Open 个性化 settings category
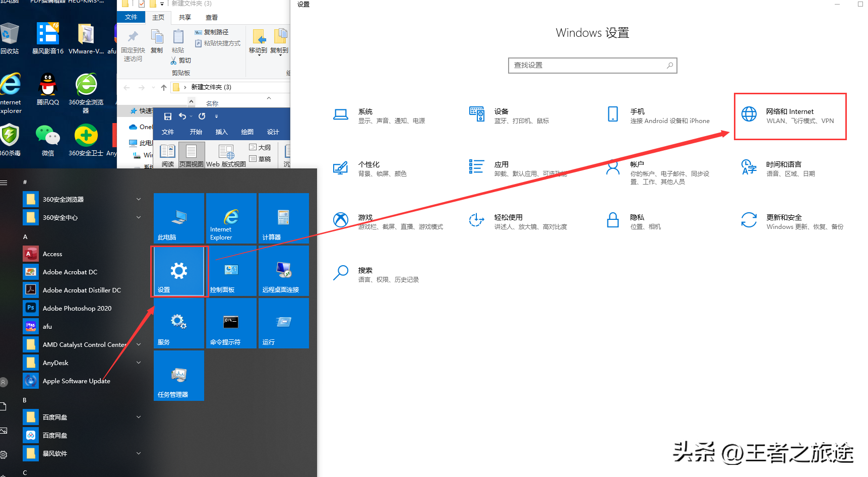The height and width of the screenshot is (477, 868). 369,169
